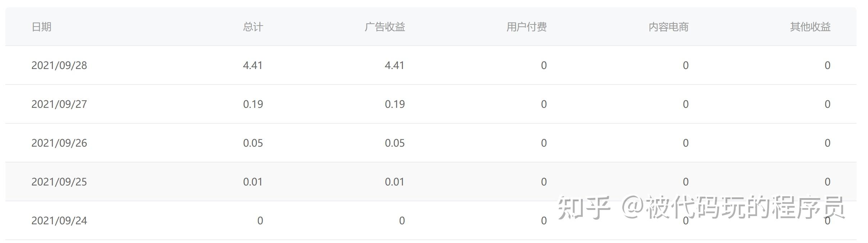Select the 2021/09/27 date cell
Image resolution: width=868 pixels, height=243 pixels.
tap(59, 104)
